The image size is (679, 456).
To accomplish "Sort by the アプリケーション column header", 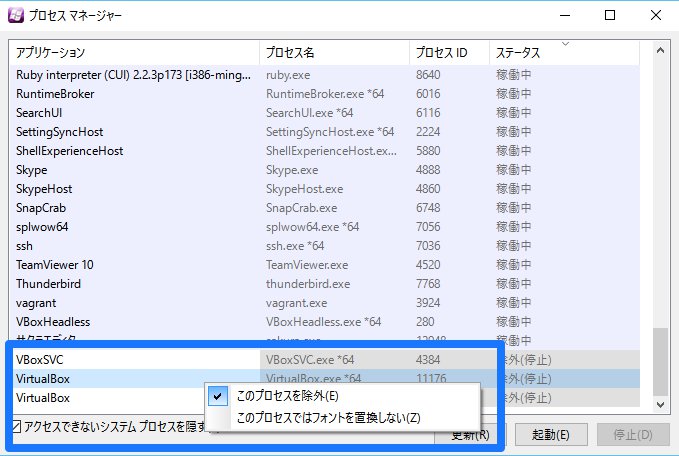I will (x=134, y=52).
